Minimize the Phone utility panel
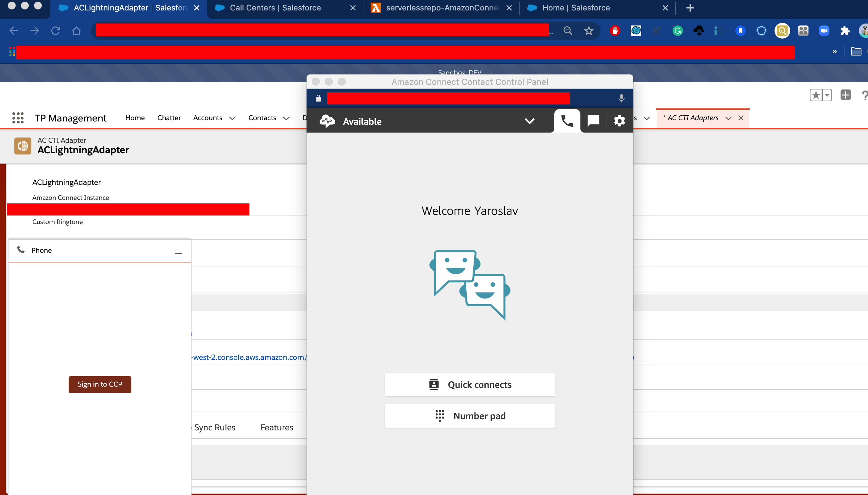 pyautogui.click(x=178, y=253)
